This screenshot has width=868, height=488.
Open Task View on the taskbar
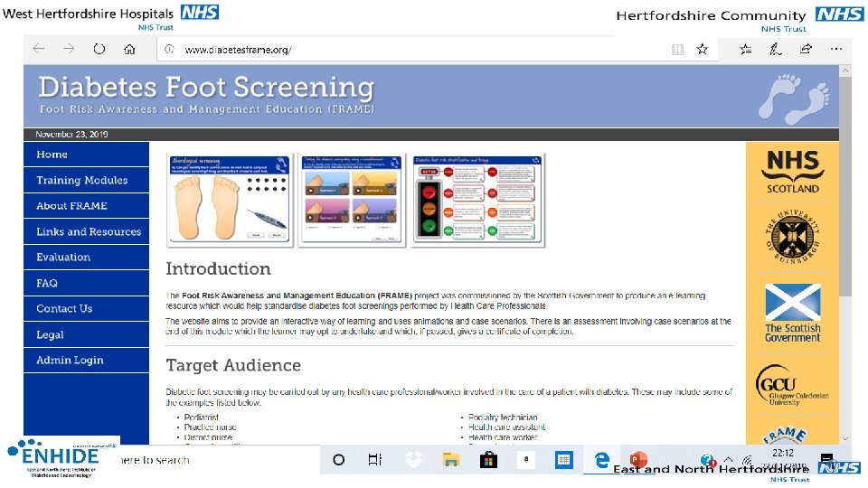click(x=374, y=460)
